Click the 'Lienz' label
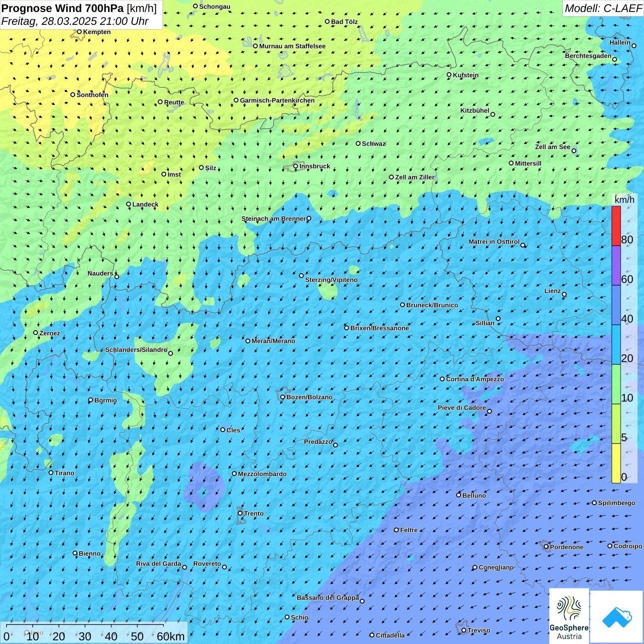The width and height of the screenshot is (644, 644). tap(552, 291)
